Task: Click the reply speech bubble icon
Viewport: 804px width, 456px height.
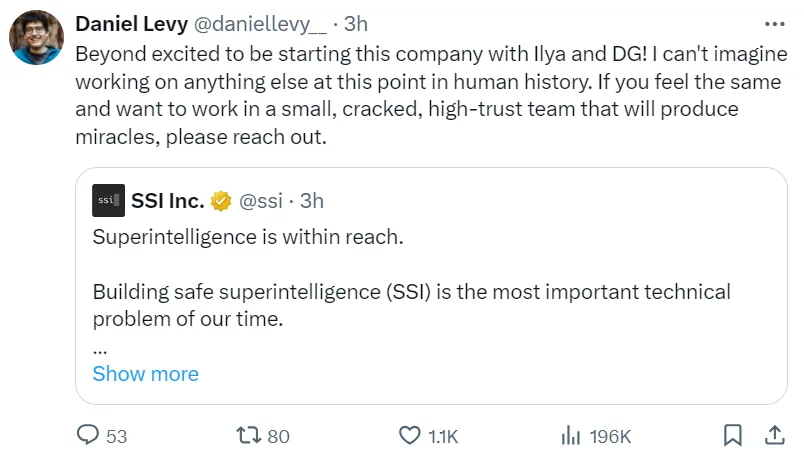Action: click(x=89, y=435)
